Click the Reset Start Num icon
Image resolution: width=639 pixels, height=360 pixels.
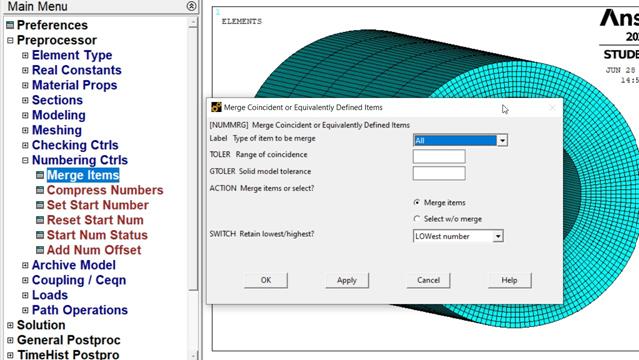(40, 220)
